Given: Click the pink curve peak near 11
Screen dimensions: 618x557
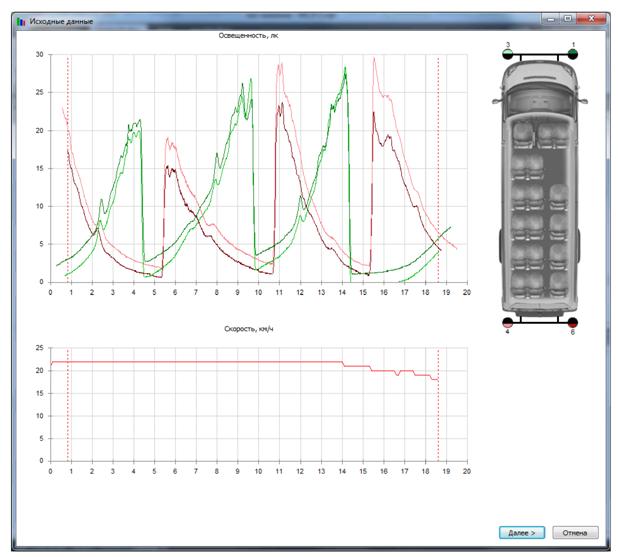Looking at the screenshot, I should [x=280, y=65].
